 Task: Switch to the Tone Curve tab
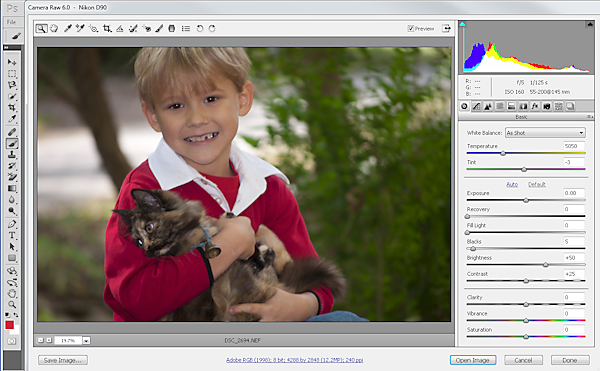[x=476, y=106]
